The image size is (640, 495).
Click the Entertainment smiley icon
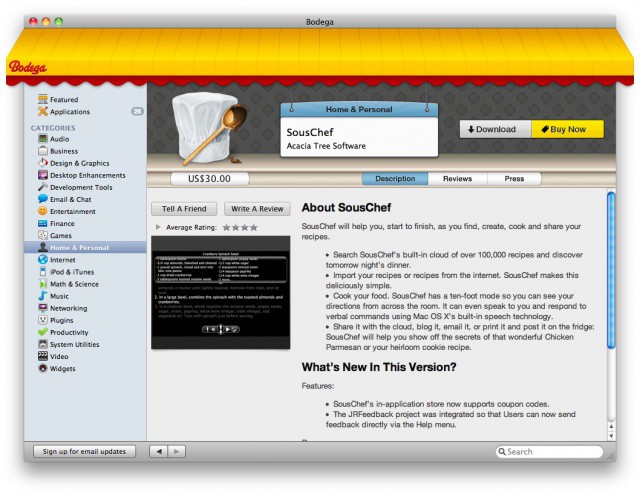(43, 211)
